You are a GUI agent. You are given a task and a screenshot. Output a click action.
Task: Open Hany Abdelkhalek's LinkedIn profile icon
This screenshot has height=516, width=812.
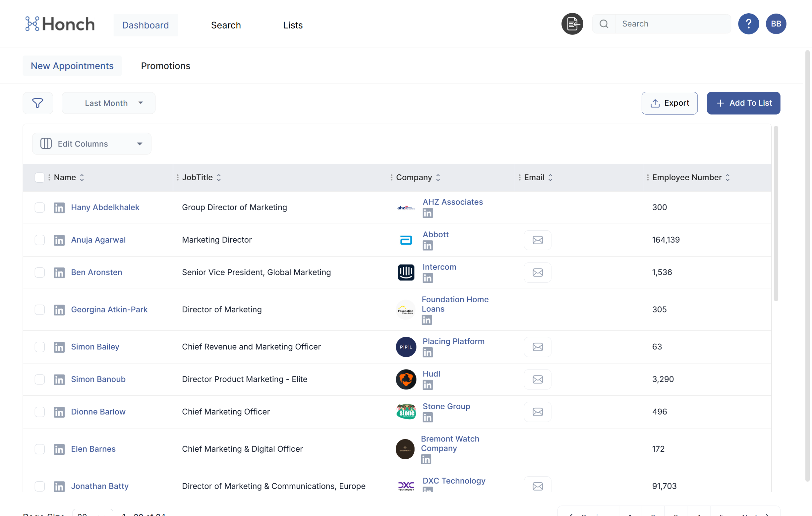59,207
